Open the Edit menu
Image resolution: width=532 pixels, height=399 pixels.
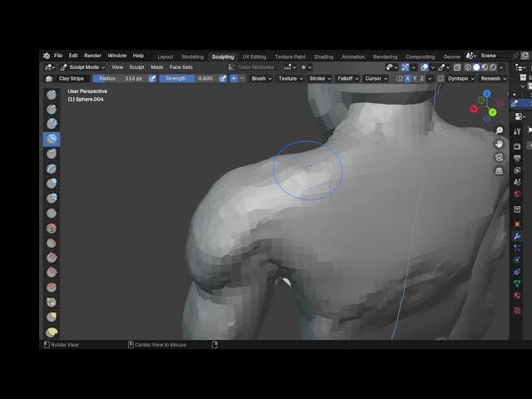73,56
